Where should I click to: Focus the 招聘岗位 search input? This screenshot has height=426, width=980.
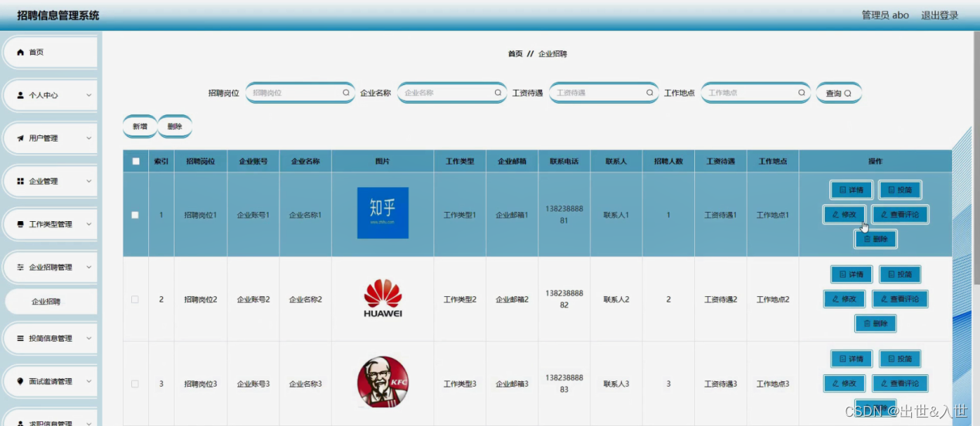click(x=300, y=93)
